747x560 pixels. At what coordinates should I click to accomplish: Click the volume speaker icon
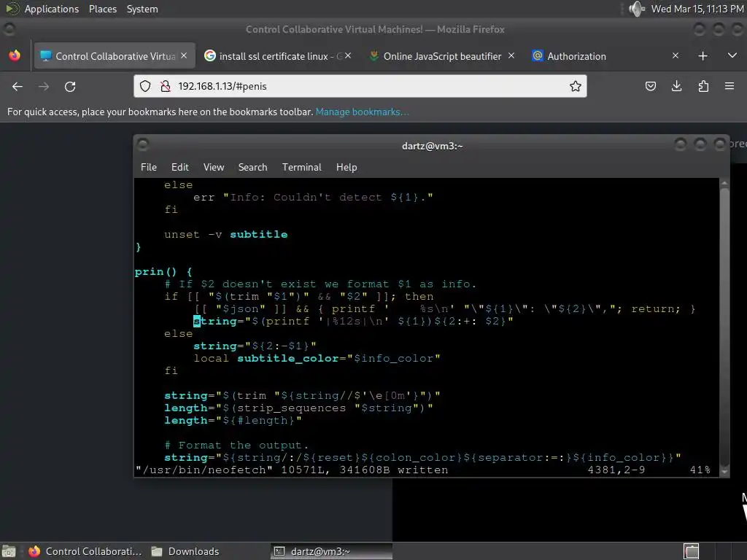[636, 9]
